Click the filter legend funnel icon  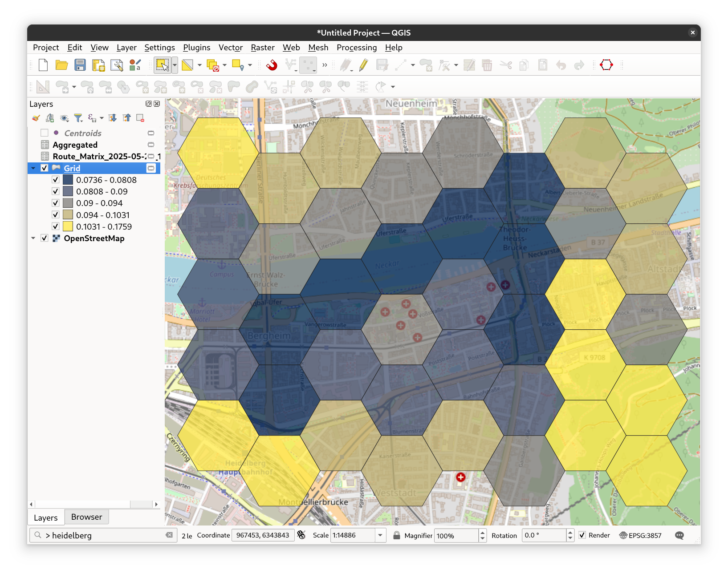pyautogui.click(x=78, y=118)
